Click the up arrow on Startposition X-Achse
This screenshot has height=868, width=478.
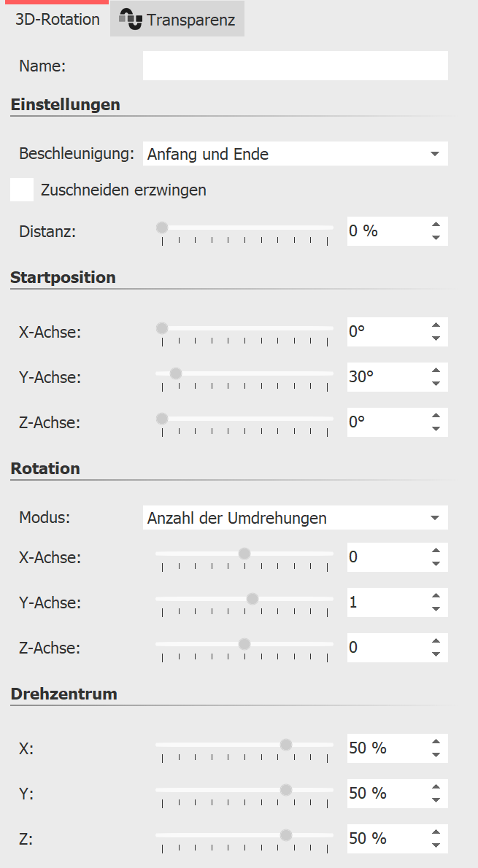[435, 323]
